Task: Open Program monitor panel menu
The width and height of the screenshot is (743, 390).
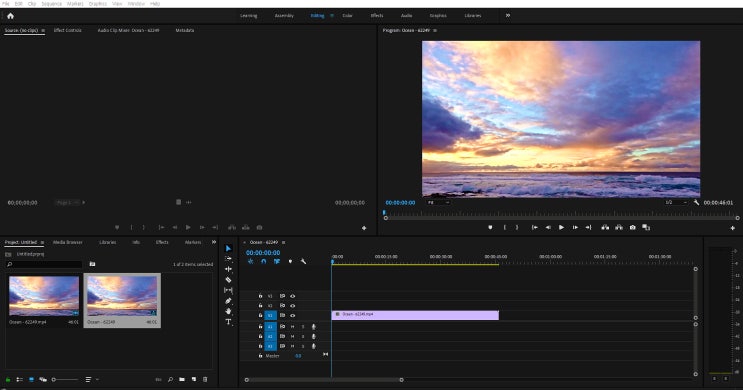Action: [435, 30]
